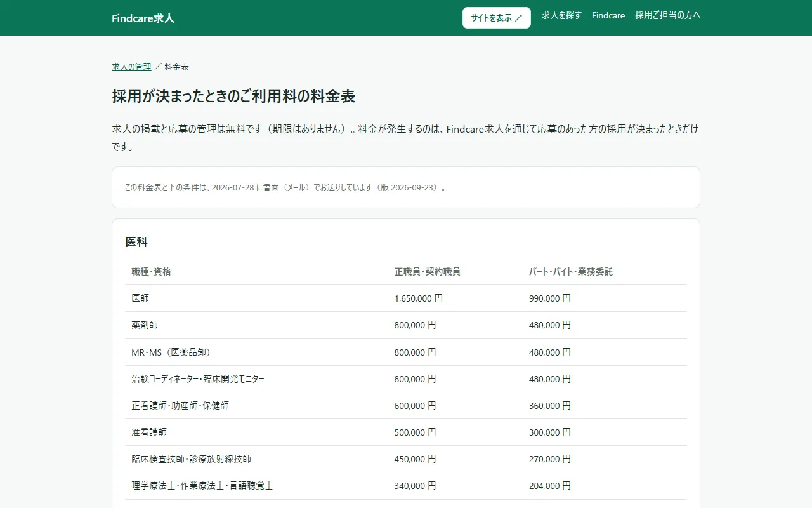Go to 求人の管理 breadcrumb link
Viewport: 812px width, 508px height.
tap(132, 67)
